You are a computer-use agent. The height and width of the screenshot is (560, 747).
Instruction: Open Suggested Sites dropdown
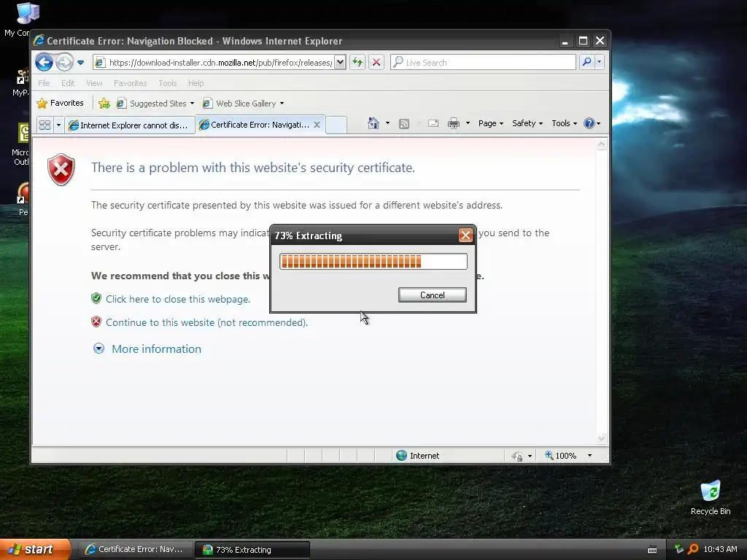coord(155,104)
